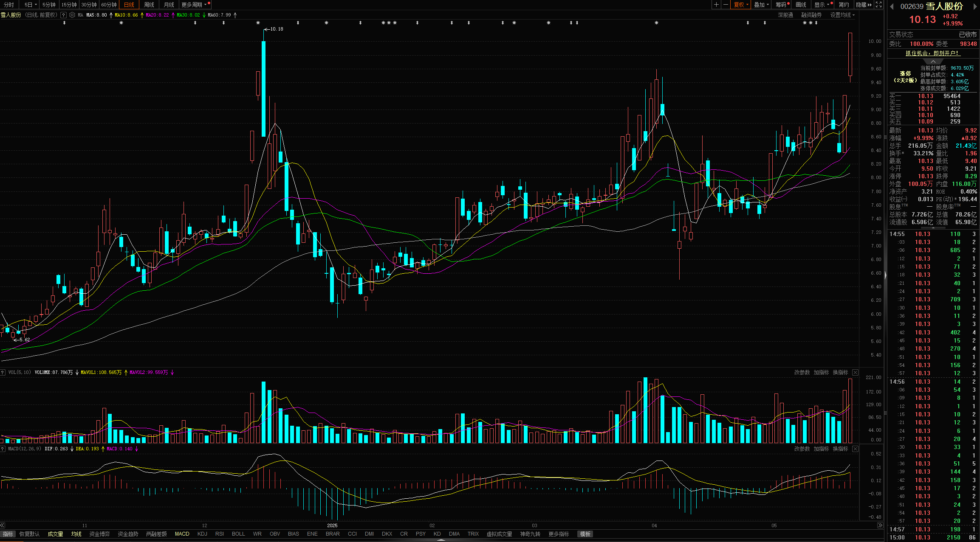Click 改参数 in MACD panel
The width and height of the screenshot is (980, 542).
pos(802,449)
